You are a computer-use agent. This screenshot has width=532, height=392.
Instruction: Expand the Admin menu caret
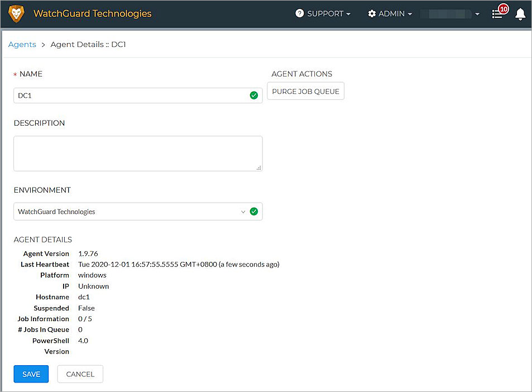tap(410, 14)
